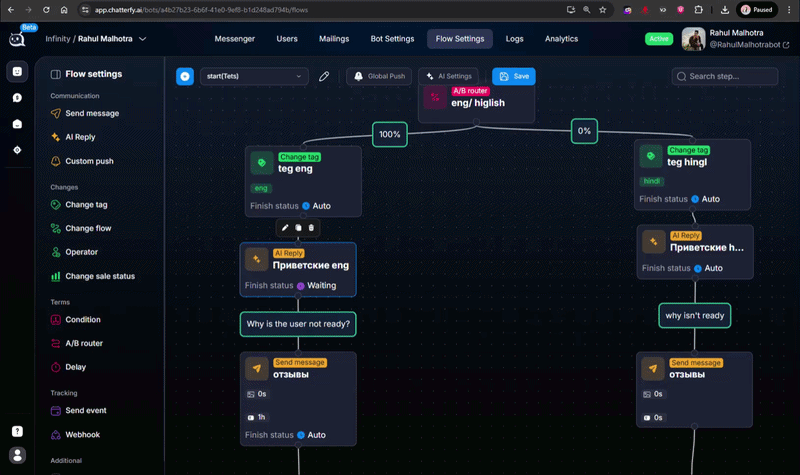Open the bot face sidebar icon
This screenshot has width=800, height=475.
tap(17, 71)
